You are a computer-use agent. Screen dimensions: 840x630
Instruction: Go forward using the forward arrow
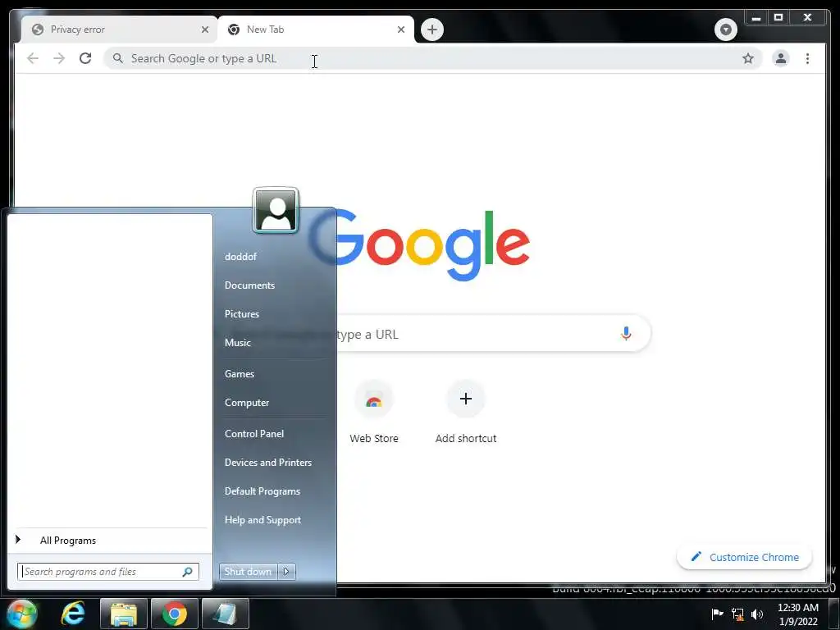point(59,58)
